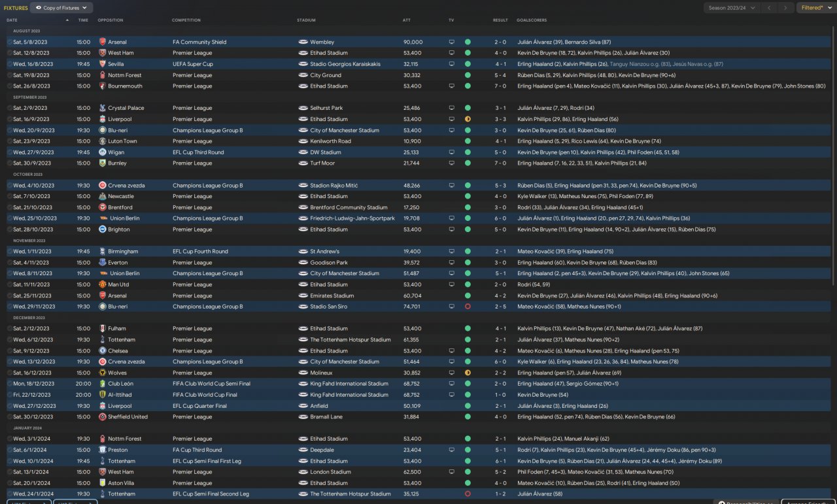Image resolution: width=837 pixels, height=504 pixels.
Task: Click the Fulham club badge
Action: [x=102, y=328]
